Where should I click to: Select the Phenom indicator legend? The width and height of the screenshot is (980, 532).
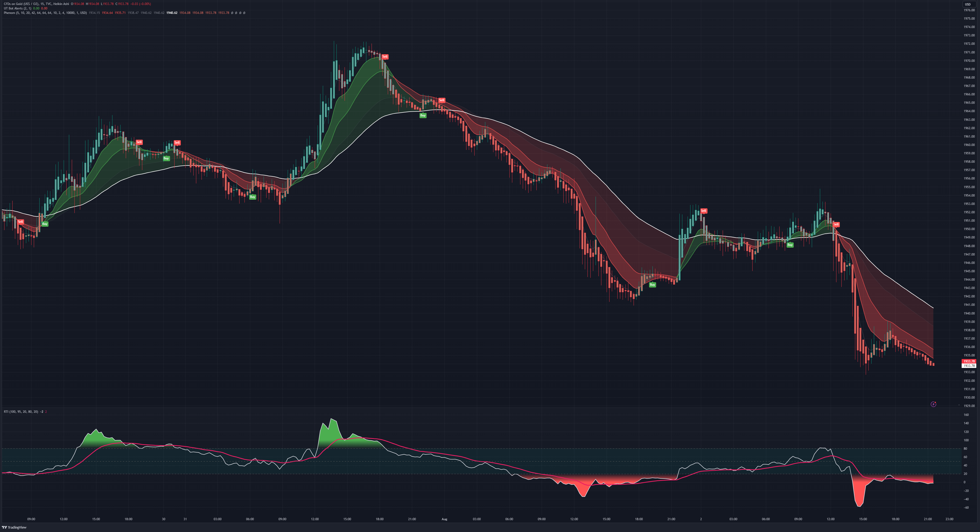click(45, 13)
